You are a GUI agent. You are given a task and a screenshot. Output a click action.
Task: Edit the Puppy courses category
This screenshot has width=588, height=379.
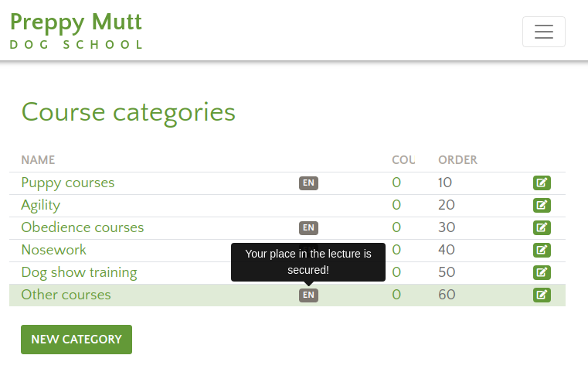(x=542, y=183)
